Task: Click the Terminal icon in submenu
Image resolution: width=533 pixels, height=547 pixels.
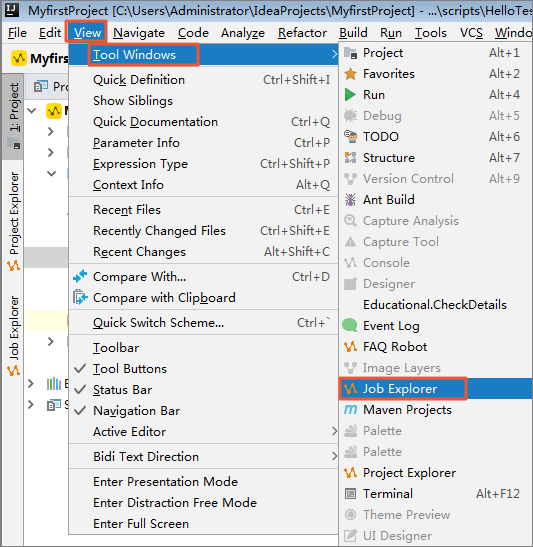Action: point(350,494)
